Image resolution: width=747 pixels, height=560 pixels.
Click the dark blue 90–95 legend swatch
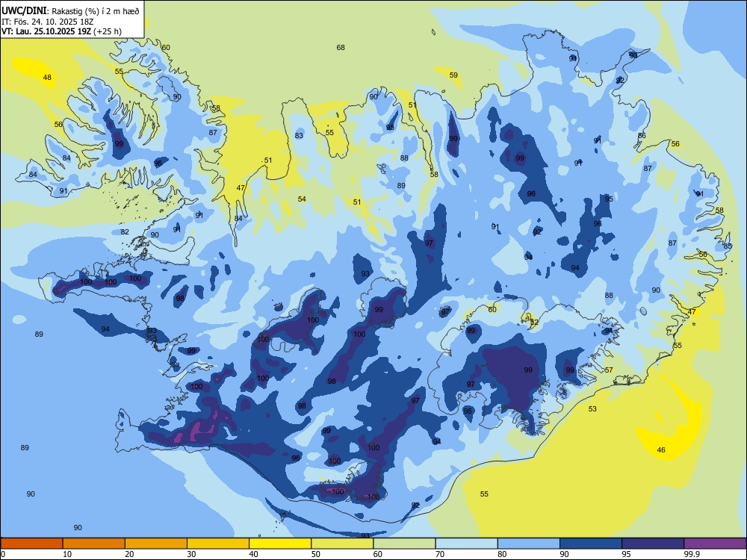[591, 544]
